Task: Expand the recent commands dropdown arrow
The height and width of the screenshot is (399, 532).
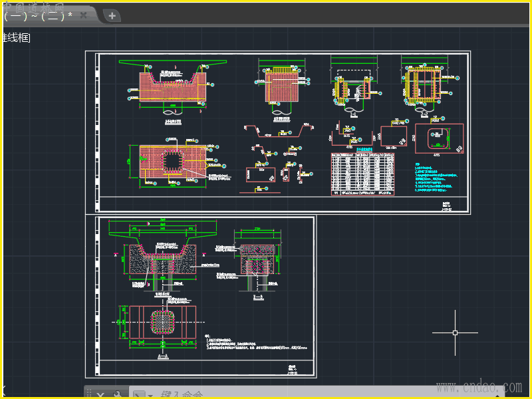Action: tap(150, 396)
